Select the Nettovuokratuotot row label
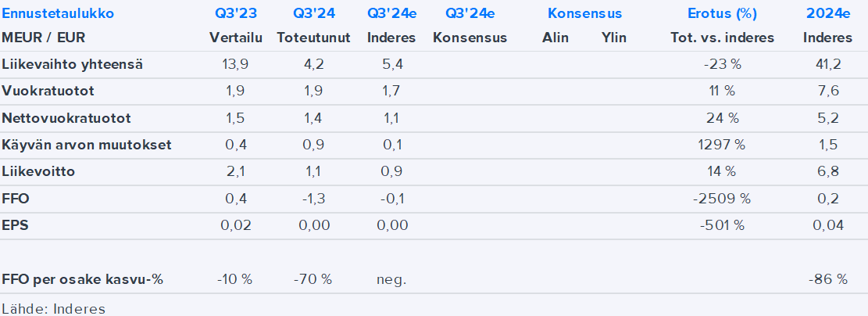Viewport: 868px width, 316px height. pos(66,118)
